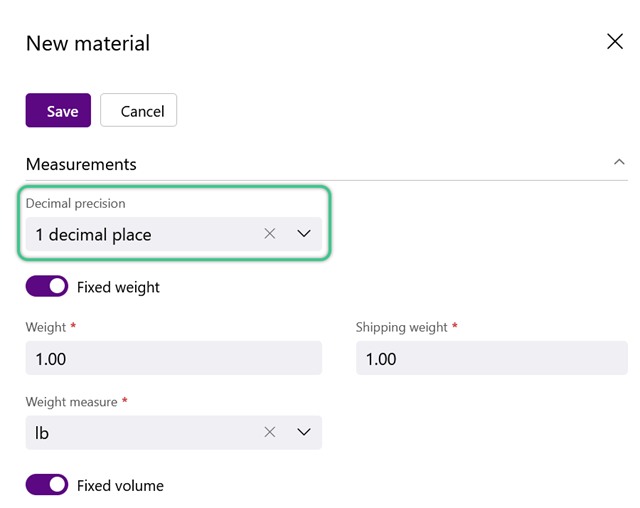The height and width of the screenshot is (508, 640).
Task: Cancel creating the material
Action: [x=138, y=110]
